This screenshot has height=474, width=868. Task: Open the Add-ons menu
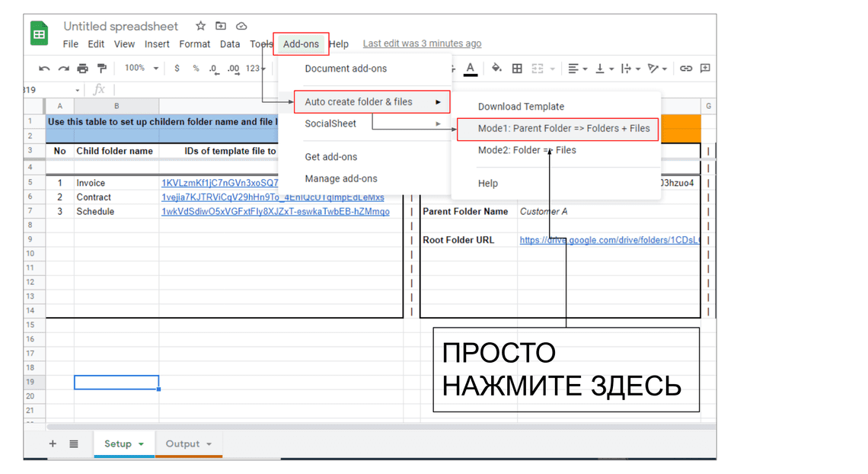tap(301, 44)
